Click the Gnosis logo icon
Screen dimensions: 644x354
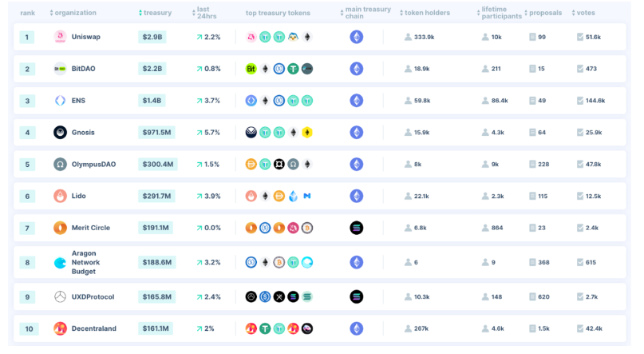(60, 133)
